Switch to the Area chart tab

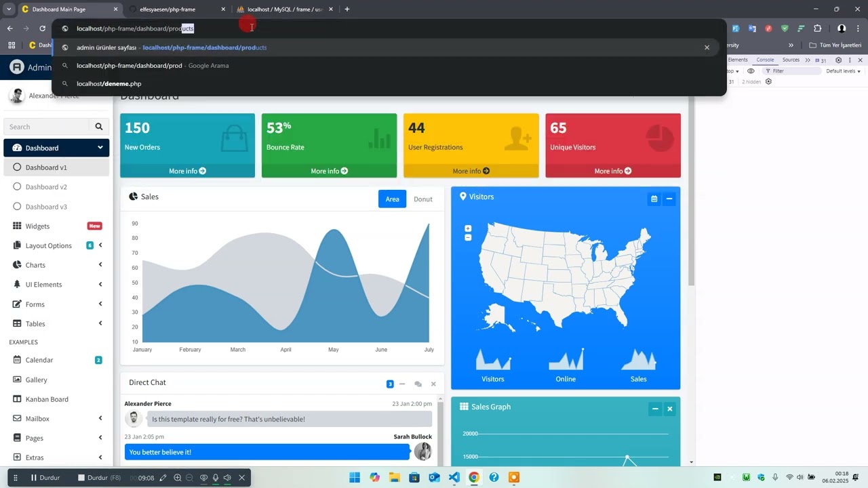(392, 199)
